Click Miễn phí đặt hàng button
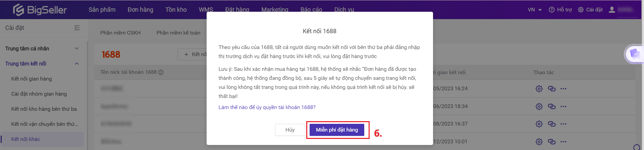Viewport: 644px width, 150px height. coord(337,130)
